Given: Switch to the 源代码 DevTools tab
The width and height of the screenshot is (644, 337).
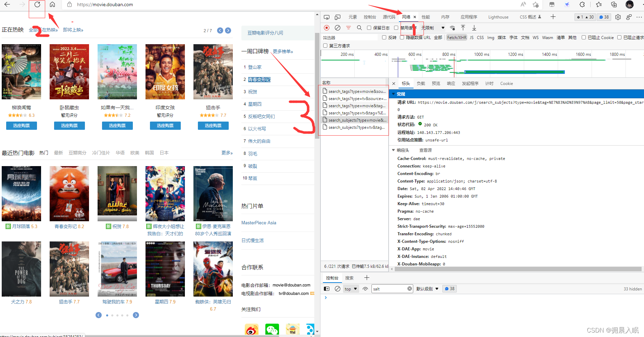Looking at the screenshot, I should [x=389, y=17].
